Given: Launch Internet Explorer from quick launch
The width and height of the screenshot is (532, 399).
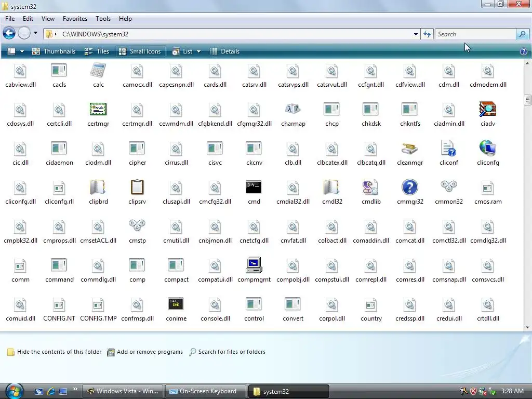Looking at the screenshot, I should [x=51, y=391].
